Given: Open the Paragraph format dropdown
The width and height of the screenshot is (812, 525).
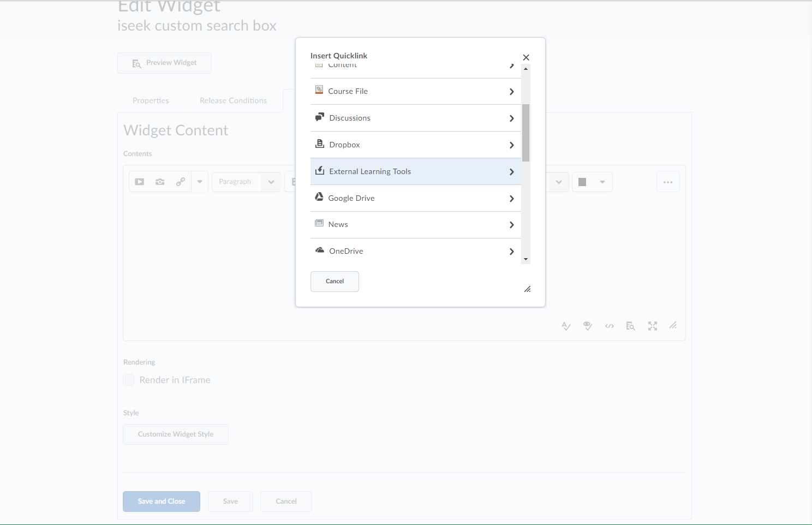Looking at the screenshot, I should (x=246, y=182).
